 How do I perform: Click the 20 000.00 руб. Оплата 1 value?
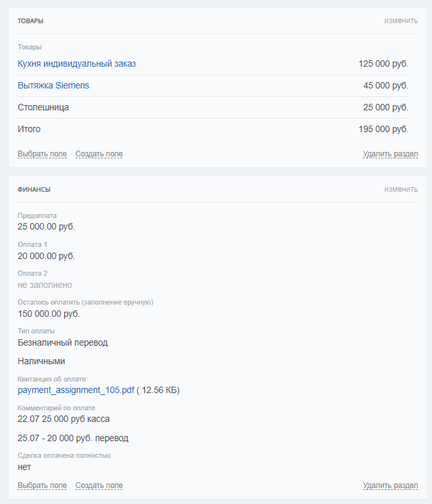(x=46, y=256)
